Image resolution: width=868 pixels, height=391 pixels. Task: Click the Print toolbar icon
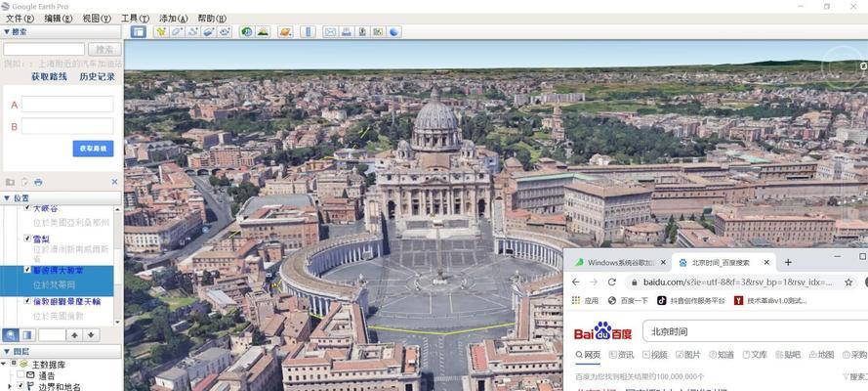[347, 32]
